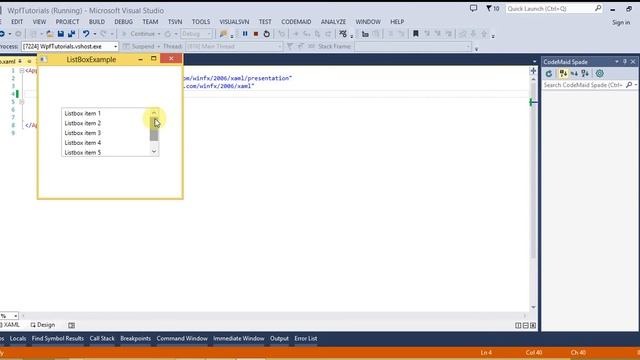The width and height of the screenshot is (640, 360).
Task: Open CodeMaid Spade settings gear
Action: (600, 74)
